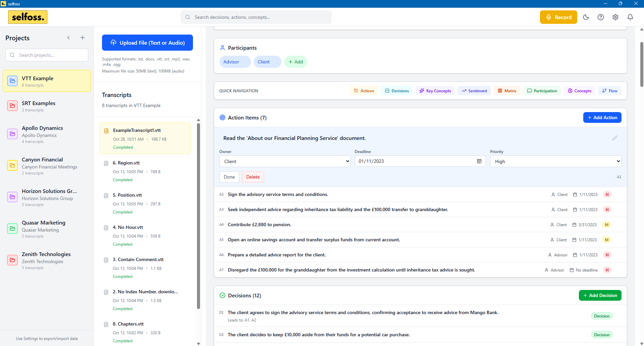Open action A2 Sign the advisory service terms
The width and height of the screenshot is (644, 346).
420,194
